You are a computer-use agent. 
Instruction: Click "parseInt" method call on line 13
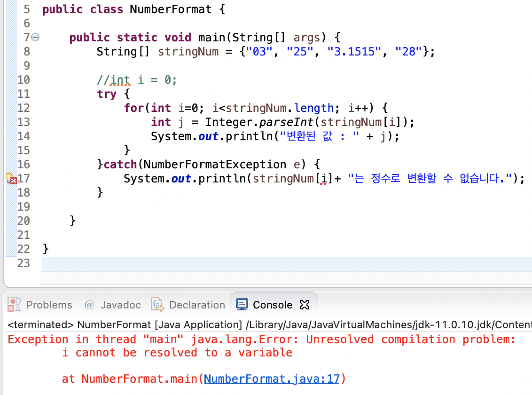tap(286, 122)
